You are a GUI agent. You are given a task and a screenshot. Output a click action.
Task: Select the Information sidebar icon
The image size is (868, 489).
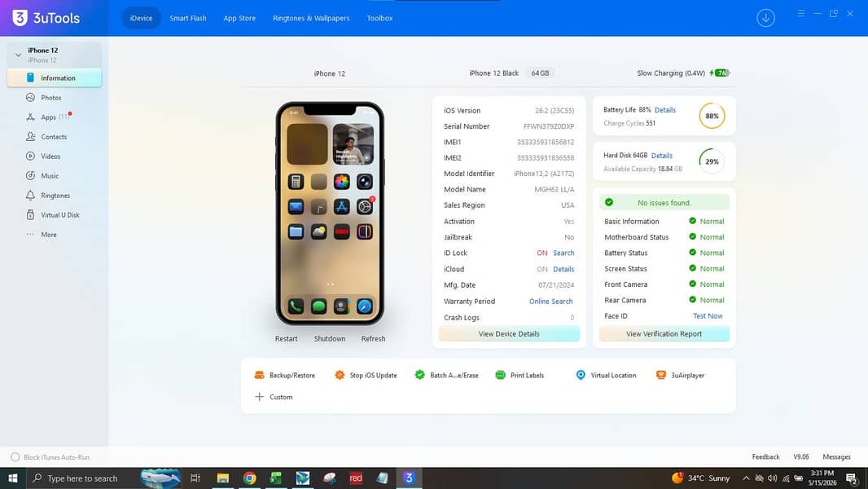pyautogui.click(x=30, y=78)
